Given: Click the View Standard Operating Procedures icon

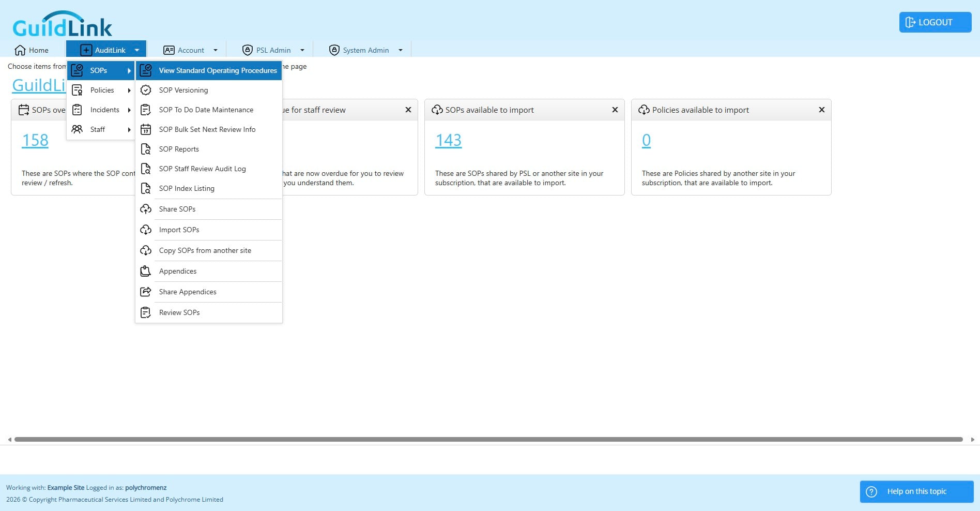Looking at the screenshot, I should (x=146, y=70).
